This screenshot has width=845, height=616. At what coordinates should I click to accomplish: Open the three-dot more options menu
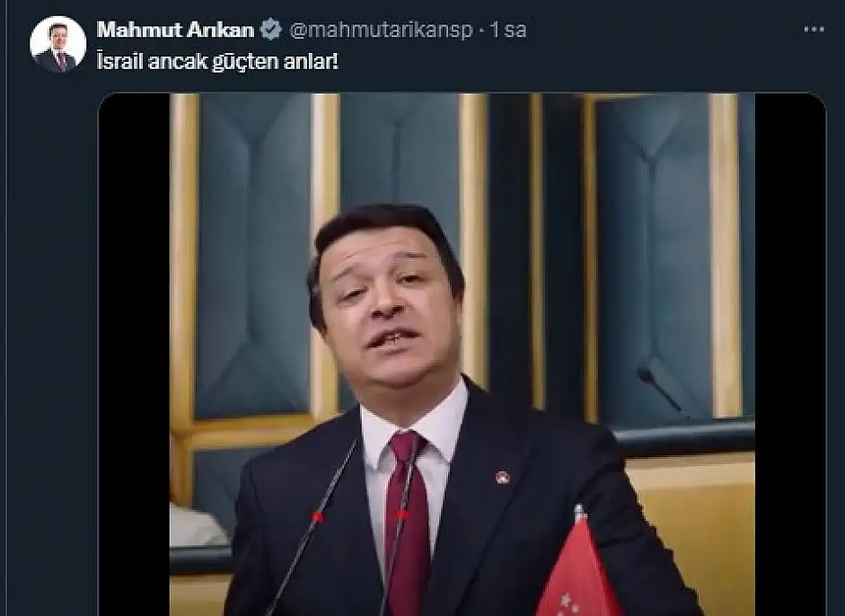pyautogui.click(x=814, y=30)
